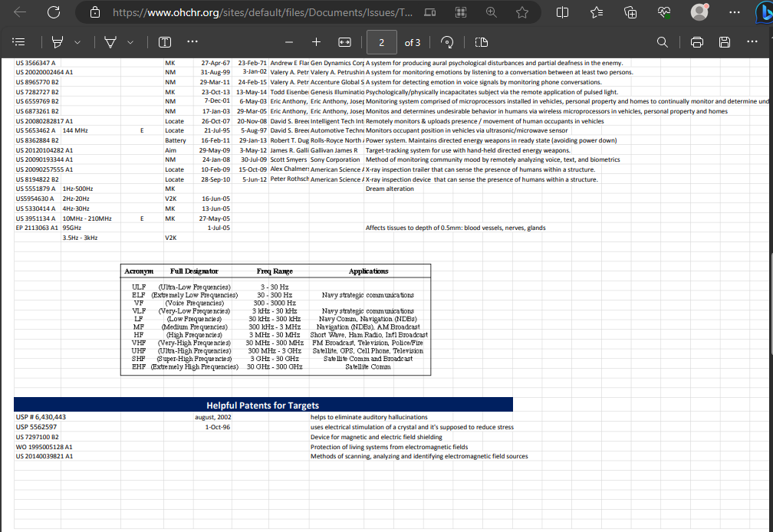Screen dimensions: 773x532
Task: View site information lock icon
Action: [95, 12]
